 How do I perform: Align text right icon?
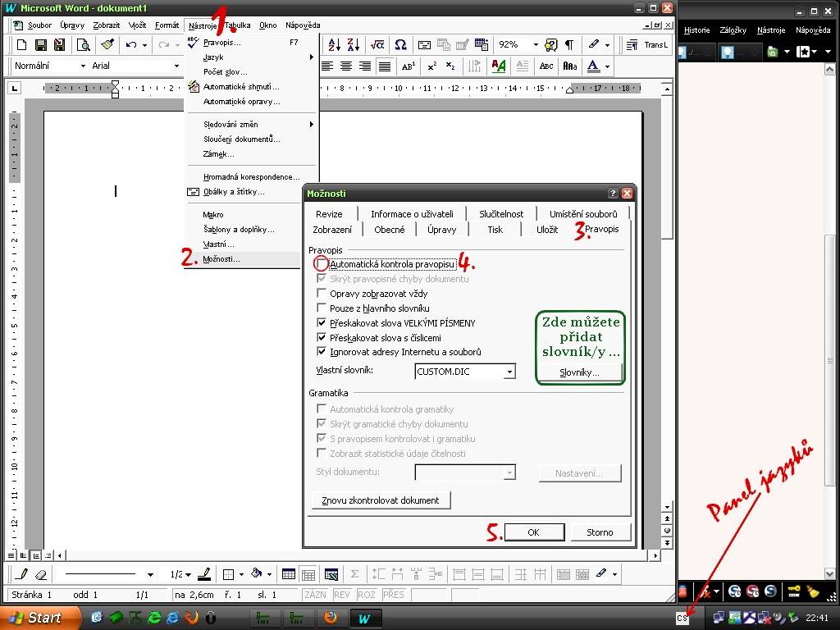(365, 66)
